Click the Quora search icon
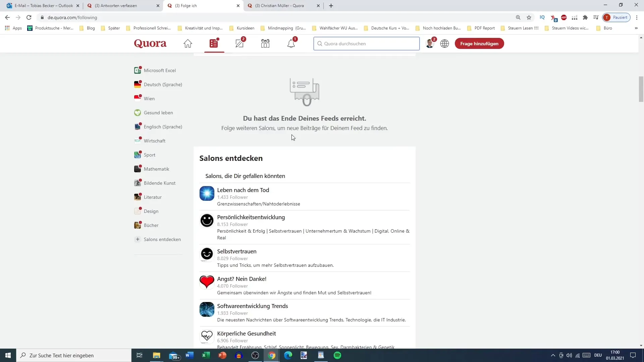644x362 pixels. click(x=319, y=43)
